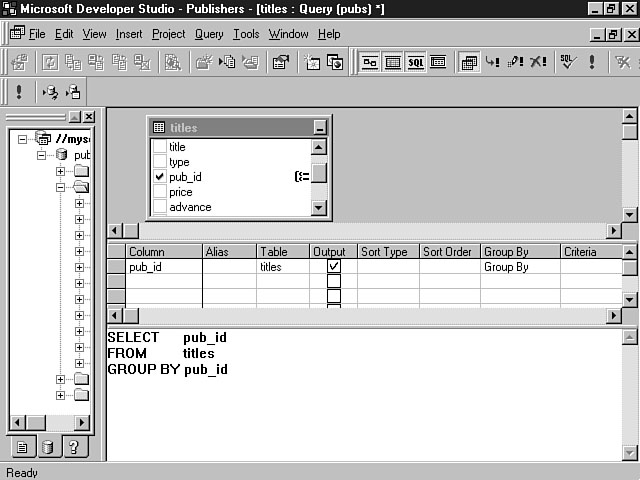The width and height of the screenshot is (640, 480).
Task: Open the Query menu
Action: [209, 34]
